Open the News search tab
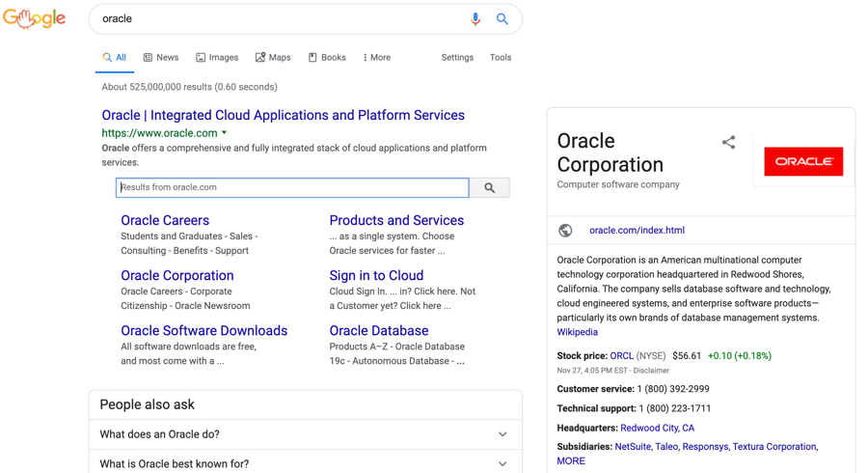868x473 pixels. tap(161, 58)
